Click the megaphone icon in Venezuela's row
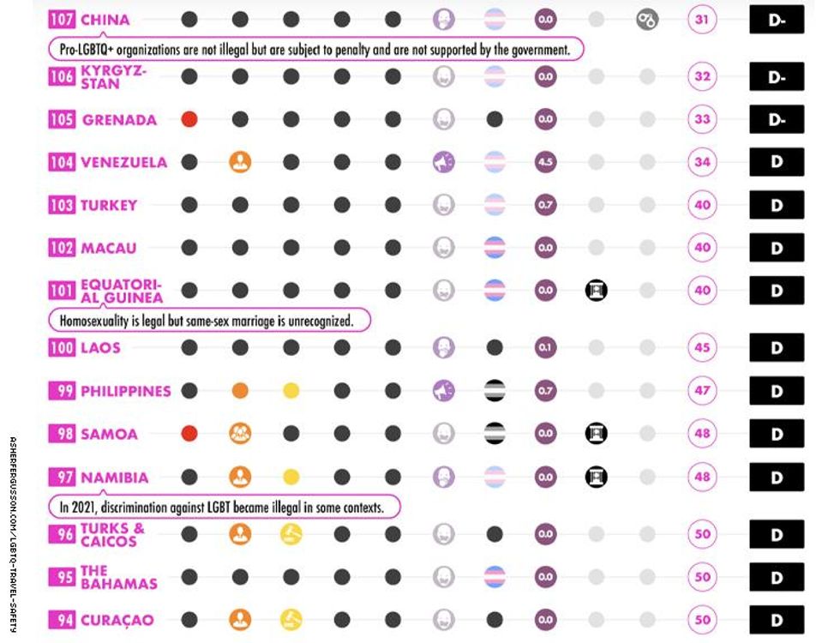The width and height of the screenshot is (840, 643). pos(443,162)
